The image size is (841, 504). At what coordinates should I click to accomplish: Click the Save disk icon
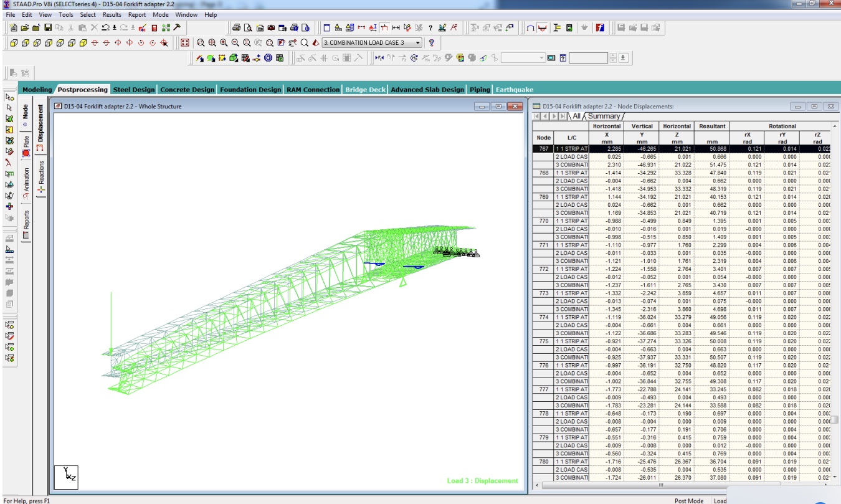(48, 27)
